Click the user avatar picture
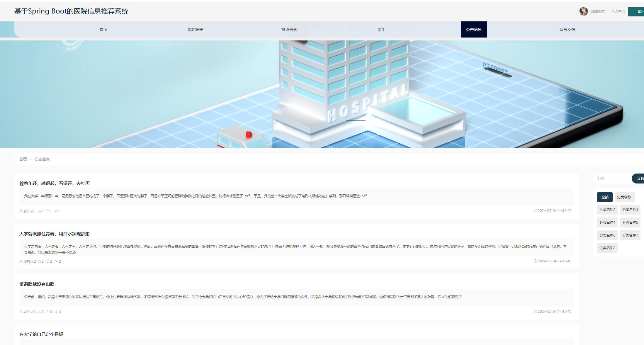Image resolution: width=644 pixels, height=345 pixels. 583,11
